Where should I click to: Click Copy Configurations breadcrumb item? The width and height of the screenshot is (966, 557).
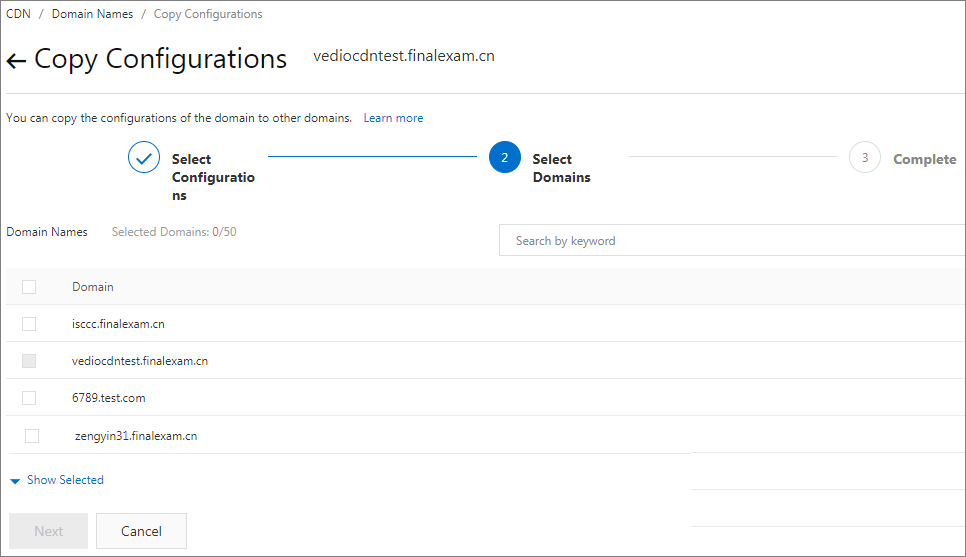point(208,14)
